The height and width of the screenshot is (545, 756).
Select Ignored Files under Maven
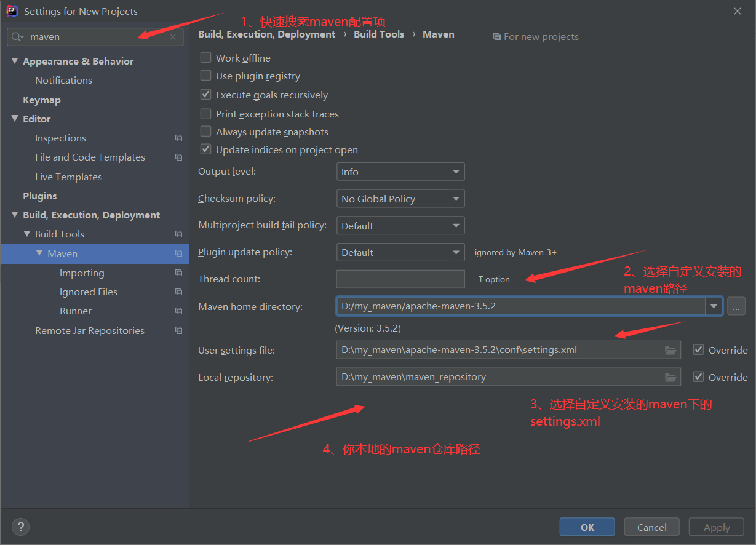(89, 292)
